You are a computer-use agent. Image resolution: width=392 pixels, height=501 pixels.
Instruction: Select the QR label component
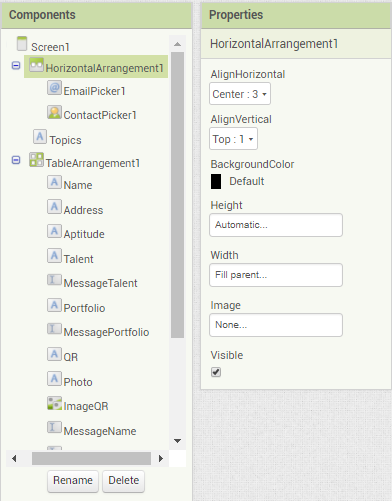(71, 357)
